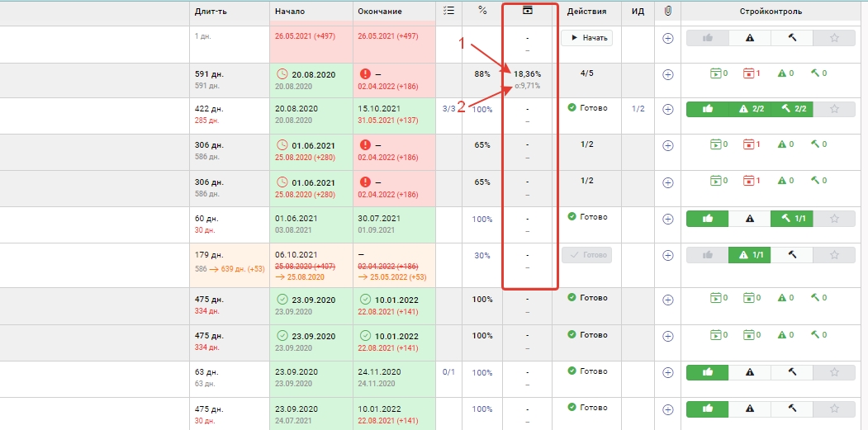This screenshot has height=430, width=868.
Task: Open the 1/2 link in ИД column
Action: click(x=638, y=108)
